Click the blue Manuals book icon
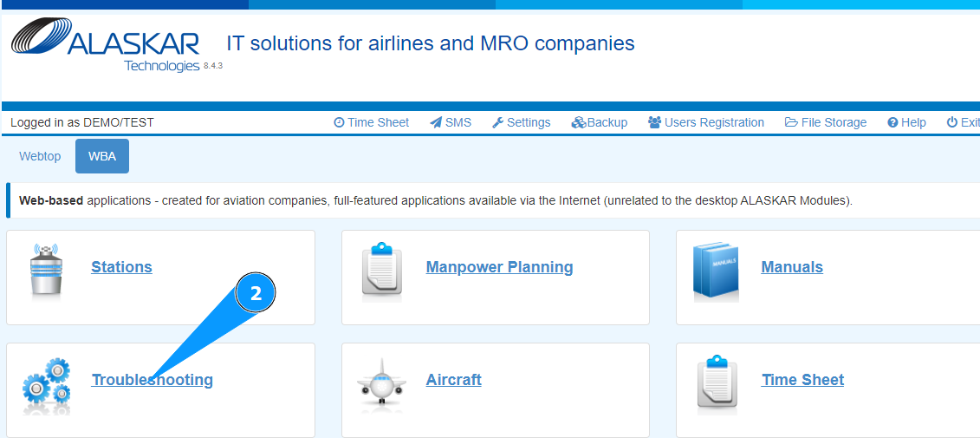 point(716,270)
